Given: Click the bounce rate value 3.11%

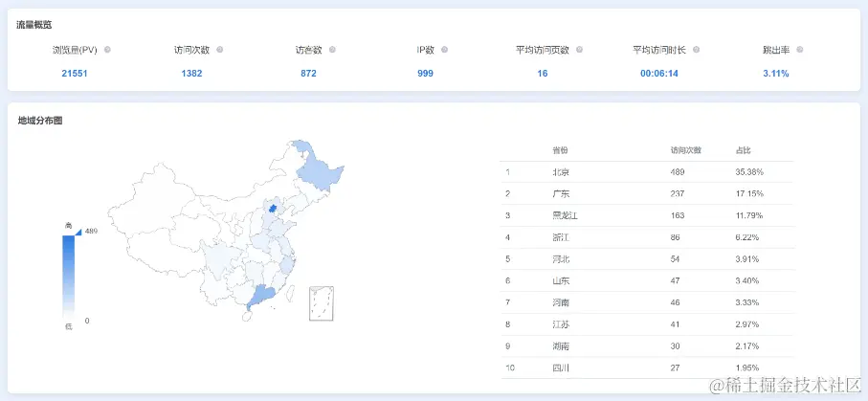Looking at the screenshot, I should point(775,73).
